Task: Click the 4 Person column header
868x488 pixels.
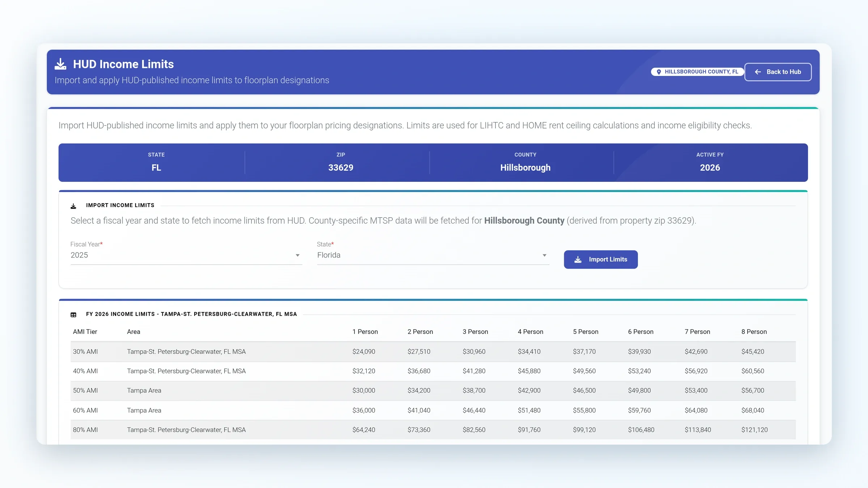Action: (x=530, y=332)
